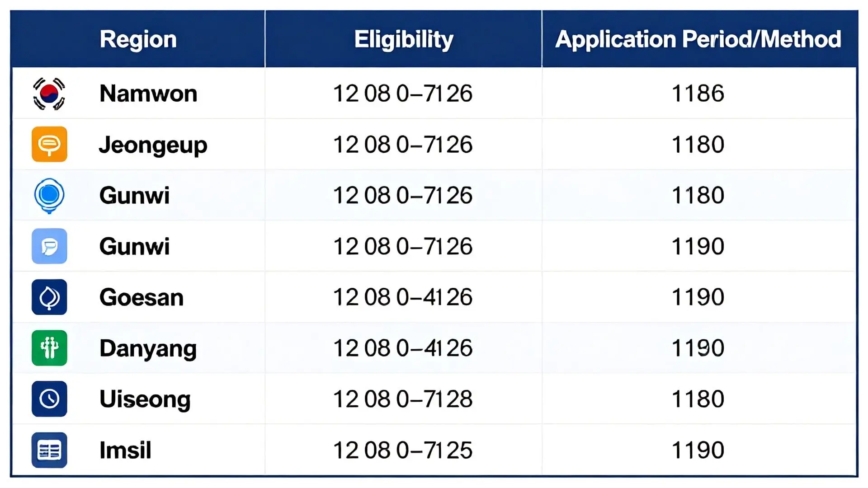
Task: Select the Goesan region name
Action: (142, 297)
